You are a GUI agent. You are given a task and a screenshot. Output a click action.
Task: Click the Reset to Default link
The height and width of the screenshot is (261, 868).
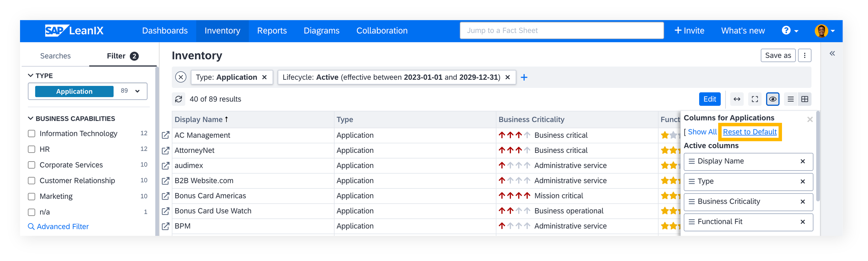pyautogui.click(x=749, y=132)
